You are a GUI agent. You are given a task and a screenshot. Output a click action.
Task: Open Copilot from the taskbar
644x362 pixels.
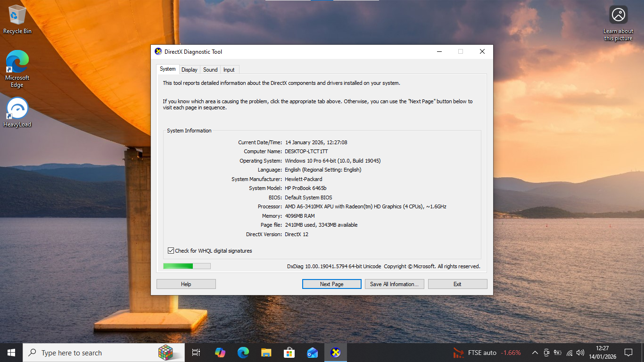[220, 353]
